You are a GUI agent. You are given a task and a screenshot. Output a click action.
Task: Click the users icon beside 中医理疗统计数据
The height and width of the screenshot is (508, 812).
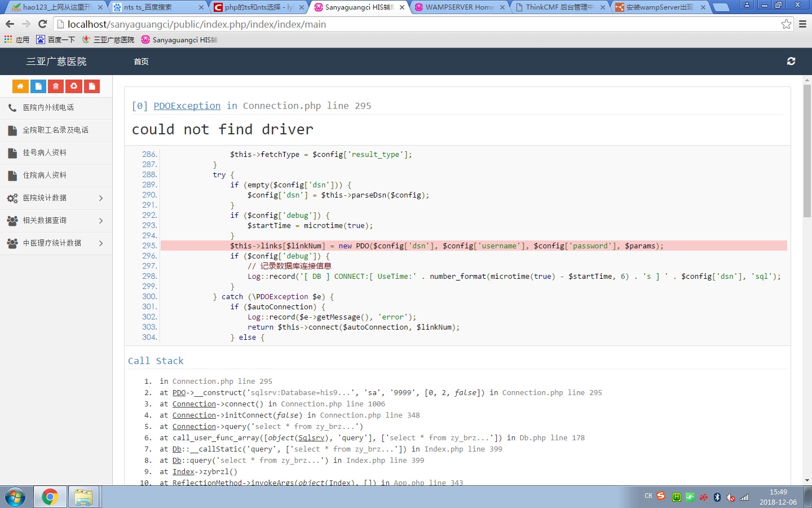(x=12, y=243)
